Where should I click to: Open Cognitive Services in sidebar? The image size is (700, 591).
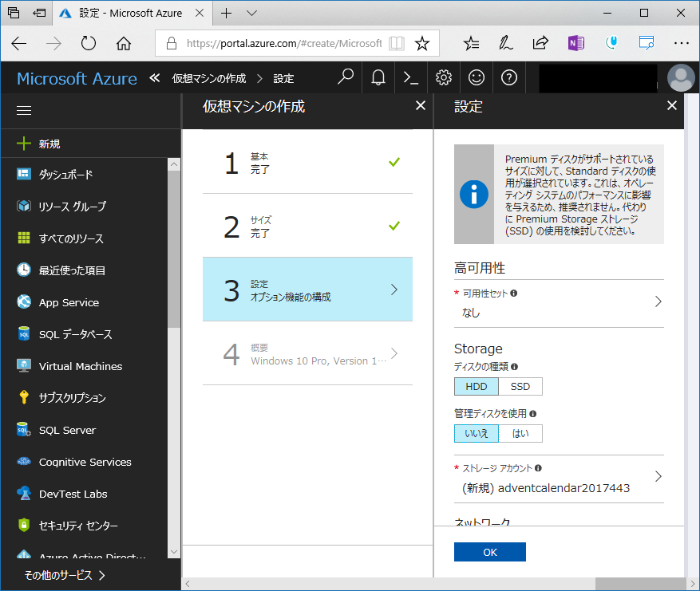(x=85, y=462)
